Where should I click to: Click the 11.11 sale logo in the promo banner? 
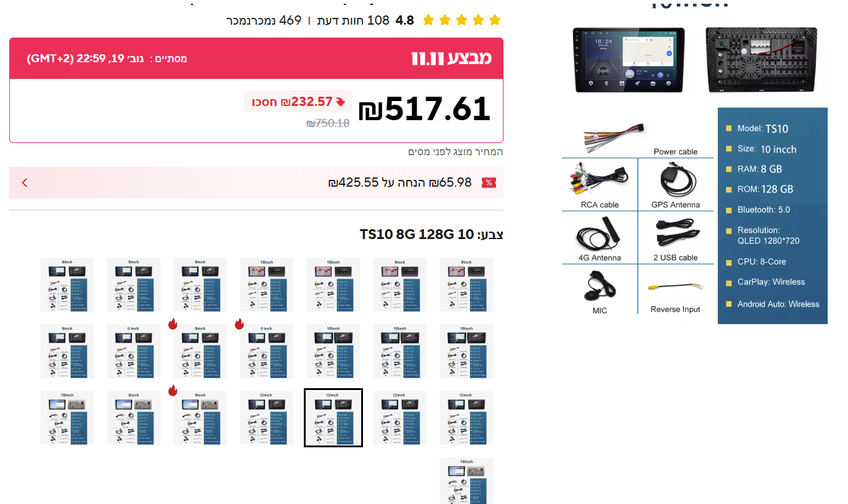[x=452, y=58]
